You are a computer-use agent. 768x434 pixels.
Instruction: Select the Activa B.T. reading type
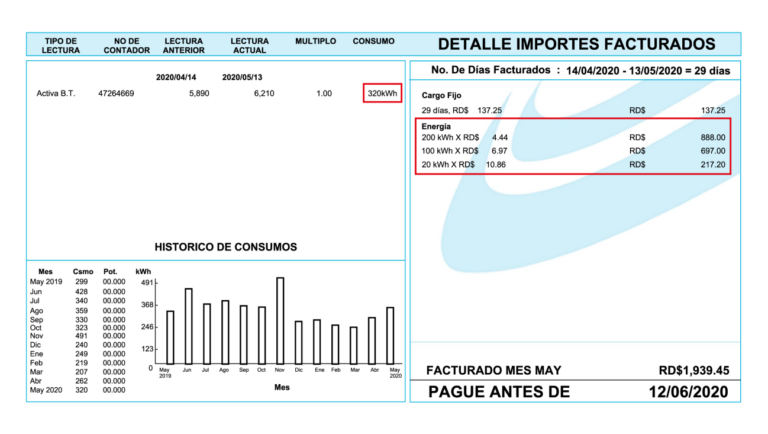(58, 93)
